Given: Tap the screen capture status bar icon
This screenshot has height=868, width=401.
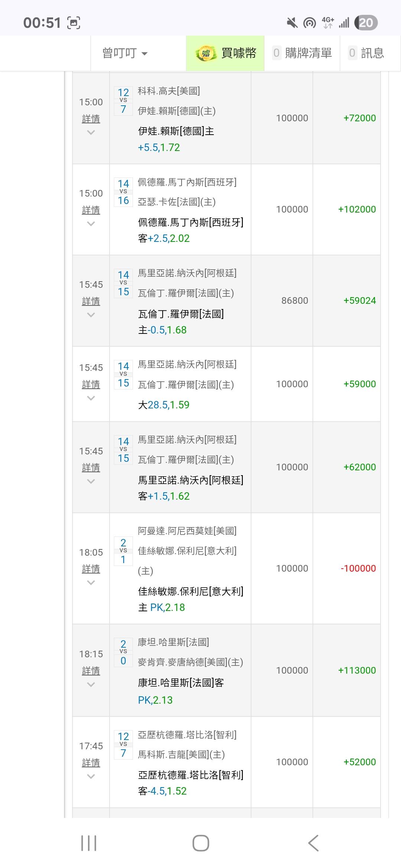Looking at the screenshot, I should click(x=74, y=23).
